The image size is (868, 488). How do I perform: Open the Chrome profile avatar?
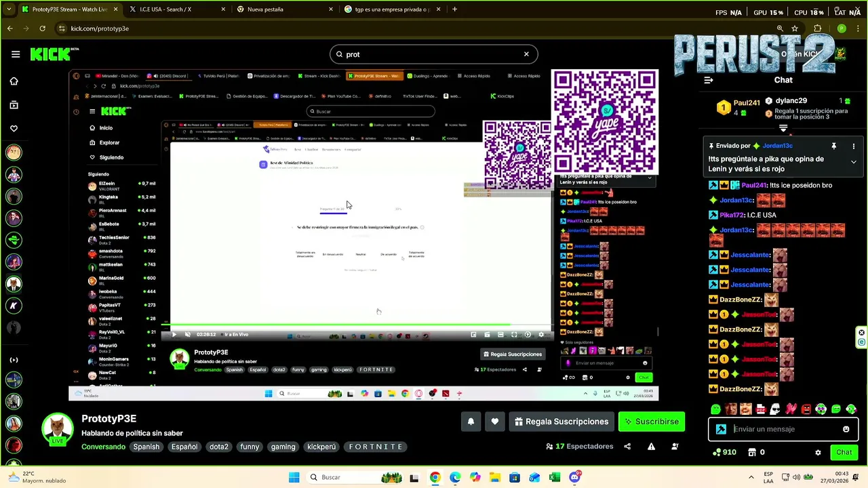coord(842,28)
